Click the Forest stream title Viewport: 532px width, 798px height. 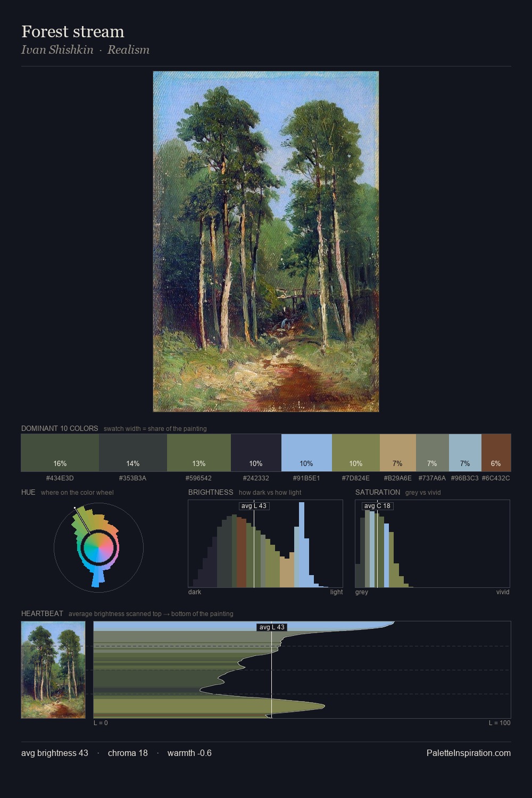click(73, 31)
